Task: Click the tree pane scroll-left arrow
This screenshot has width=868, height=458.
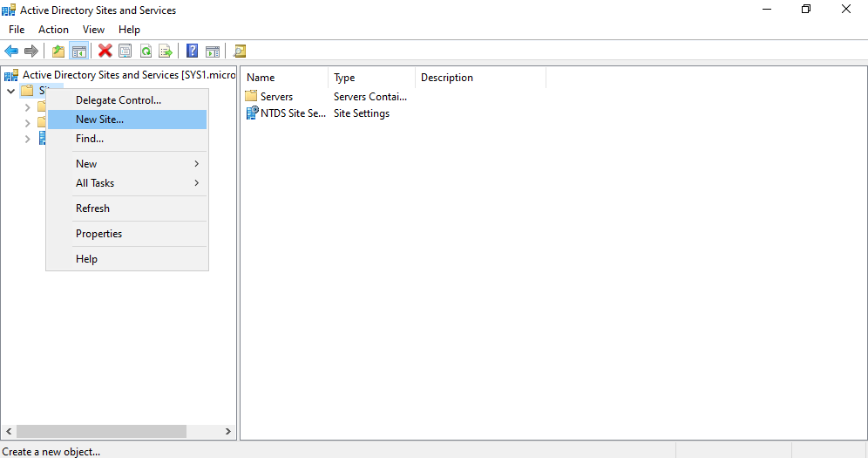Action: (9, 432)
